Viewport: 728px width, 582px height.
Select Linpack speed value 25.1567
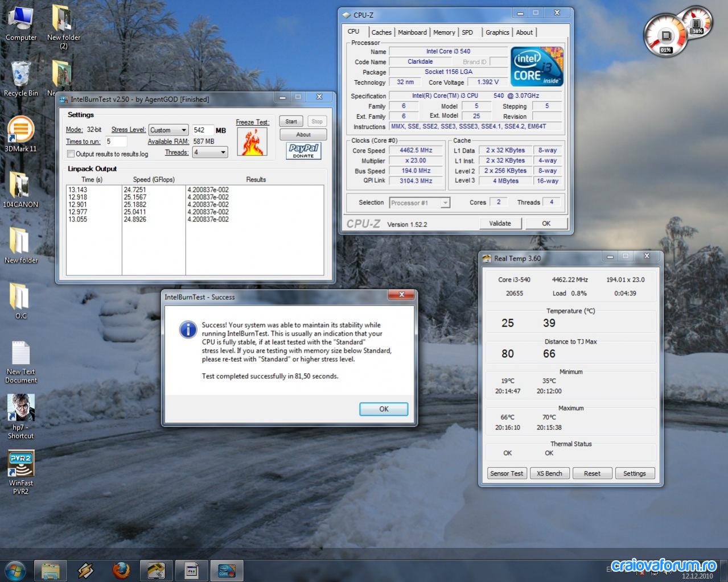tap(135, 197)
